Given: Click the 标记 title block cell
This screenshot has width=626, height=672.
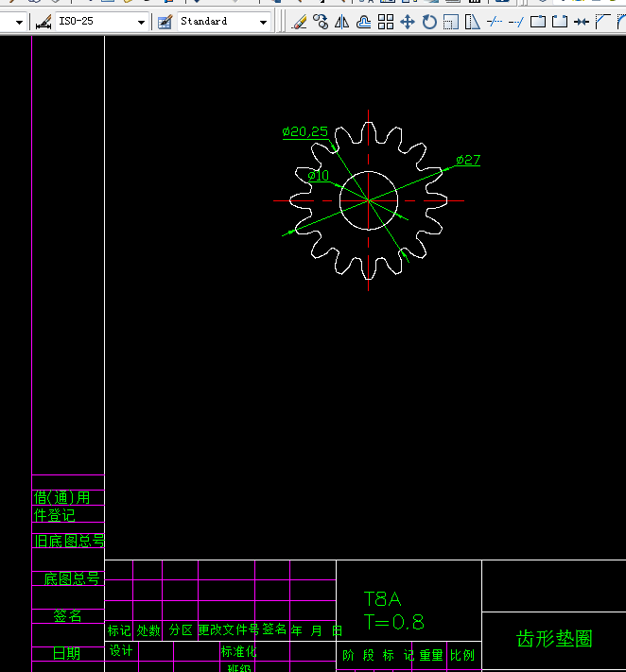Looking at the screenshot, I should (x=119, y=630).
